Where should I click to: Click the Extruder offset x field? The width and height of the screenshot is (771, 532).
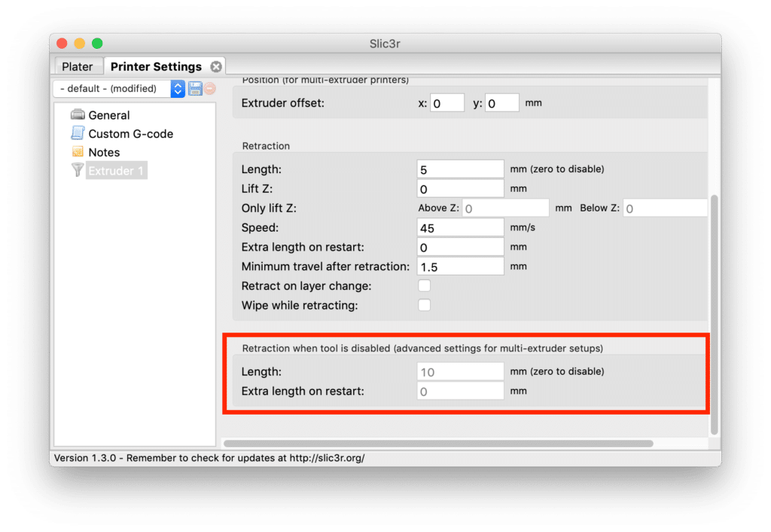tap(447, 103)
